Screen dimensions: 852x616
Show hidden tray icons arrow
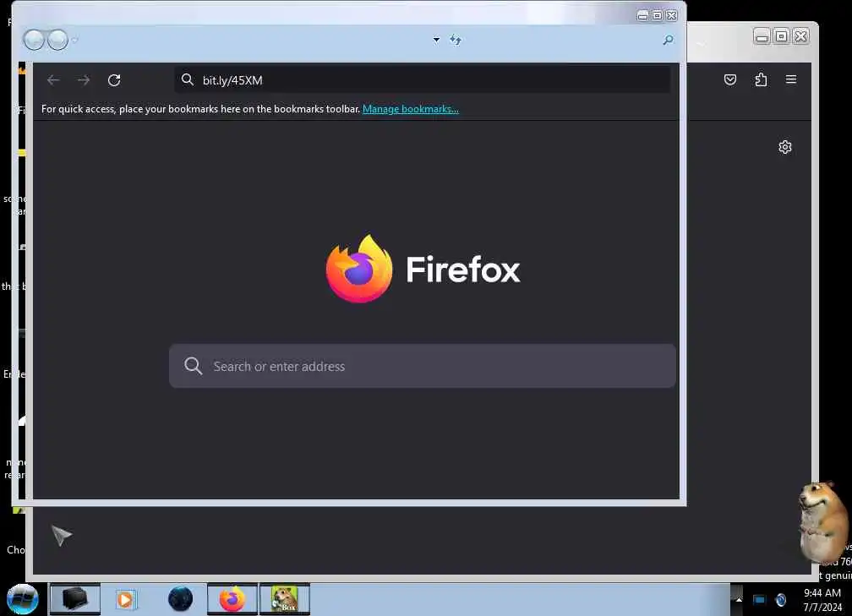click(x=739, y=600)
